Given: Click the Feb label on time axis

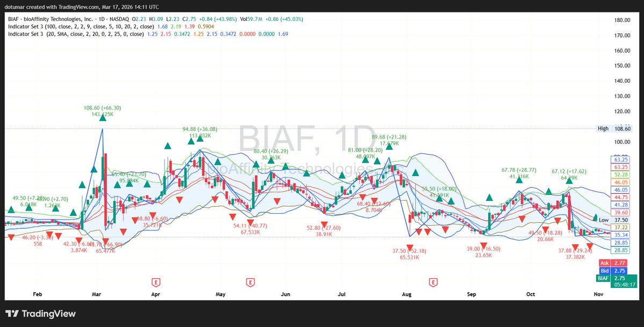Looking at the screenshot, I should click(38, 295).
